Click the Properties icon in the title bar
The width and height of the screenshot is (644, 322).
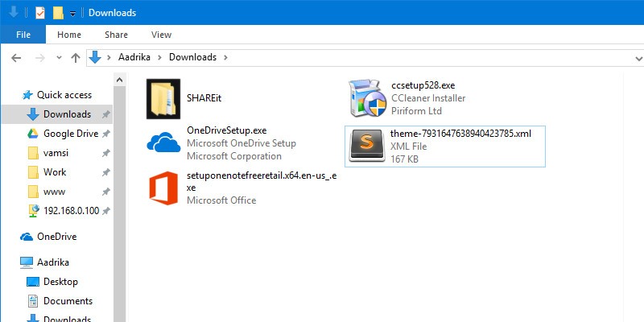click(39, 13)
